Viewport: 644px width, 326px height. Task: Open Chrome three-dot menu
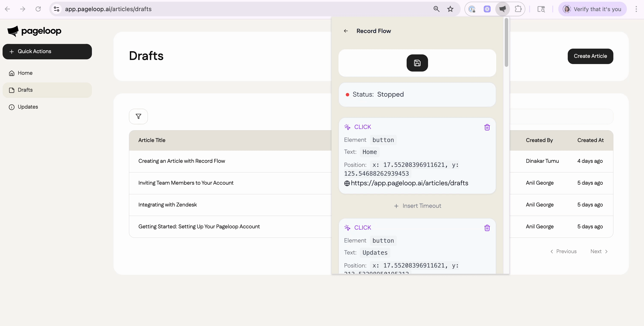[x=636, y=9]
